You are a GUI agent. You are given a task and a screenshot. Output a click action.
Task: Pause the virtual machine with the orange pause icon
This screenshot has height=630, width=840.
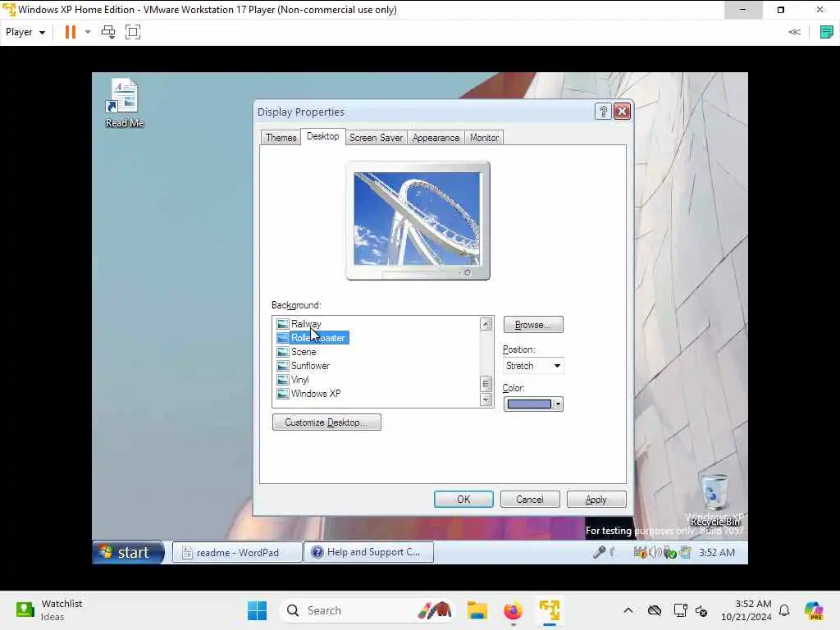tap(71, 32)
